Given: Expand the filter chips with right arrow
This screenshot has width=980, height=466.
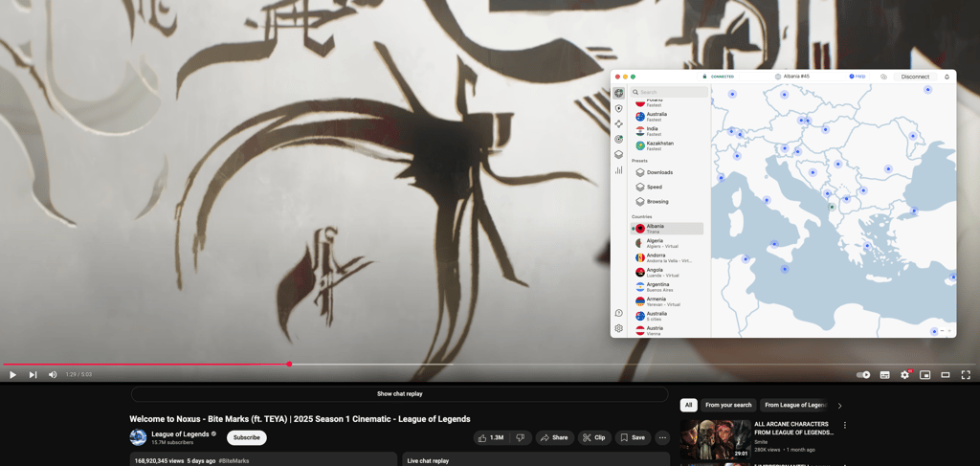Looking at the screenshot, I should [839, 406].
